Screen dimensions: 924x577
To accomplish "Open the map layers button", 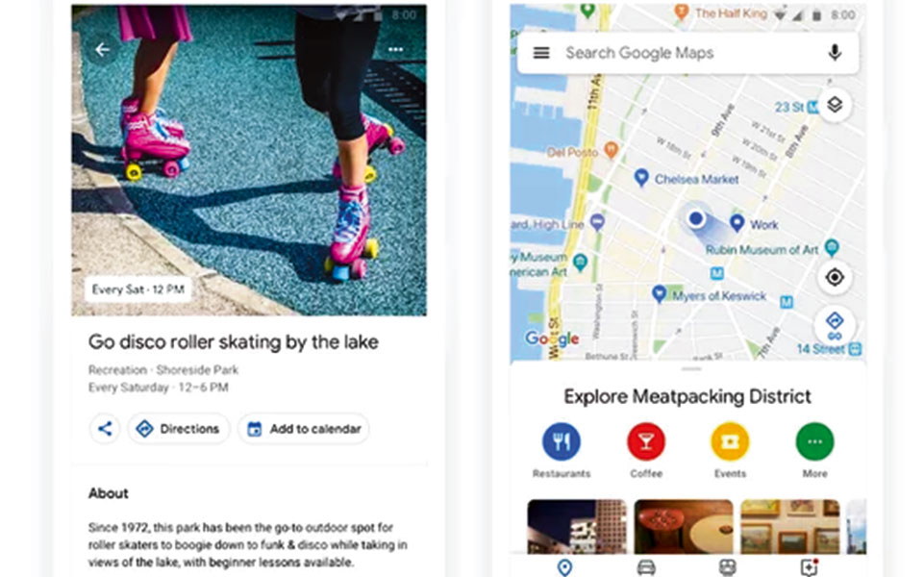I will pyautogui.click(x=835, y=106).
